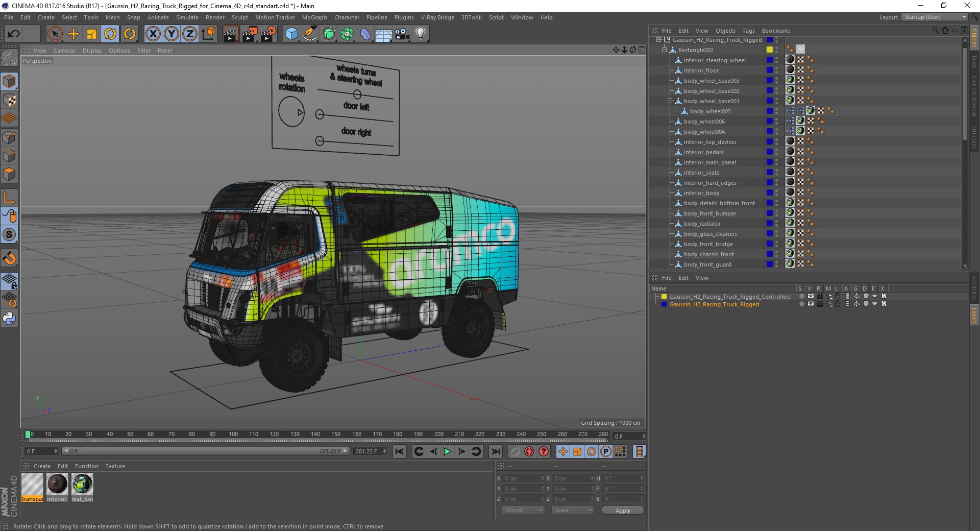The image size is (980, 531).
Task: Select the Move tool
Action: pyautogui.click(x=73, y=34)
